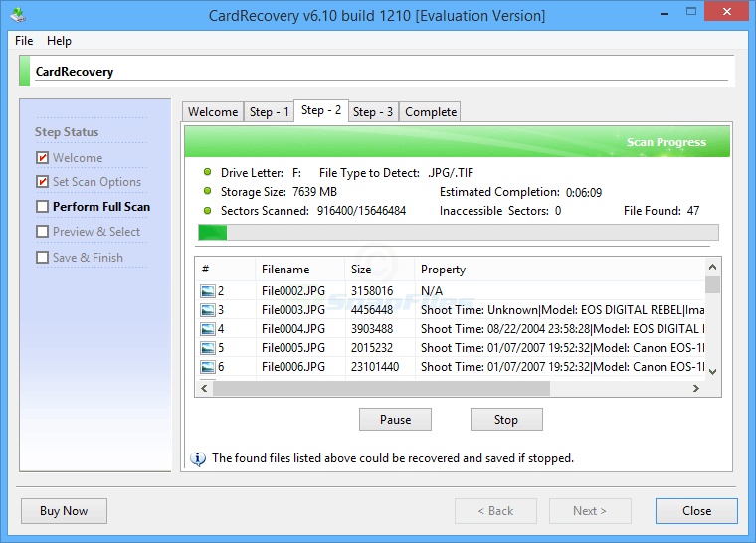This screenshot has width=756, height=543.
Task: Click the green scan progress bar
Action: (x=458, y=232)
